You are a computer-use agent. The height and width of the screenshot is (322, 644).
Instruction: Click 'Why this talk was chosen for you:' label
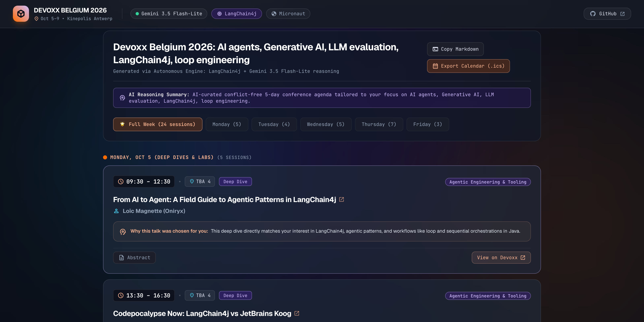[x=169, y=231]
